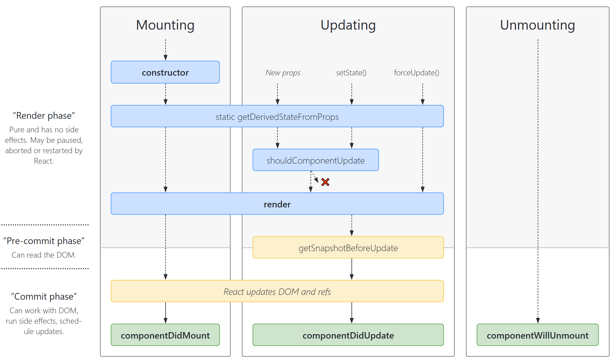Click the Unmounting column heading
The image size is (612, 364).
pos(537,25)
